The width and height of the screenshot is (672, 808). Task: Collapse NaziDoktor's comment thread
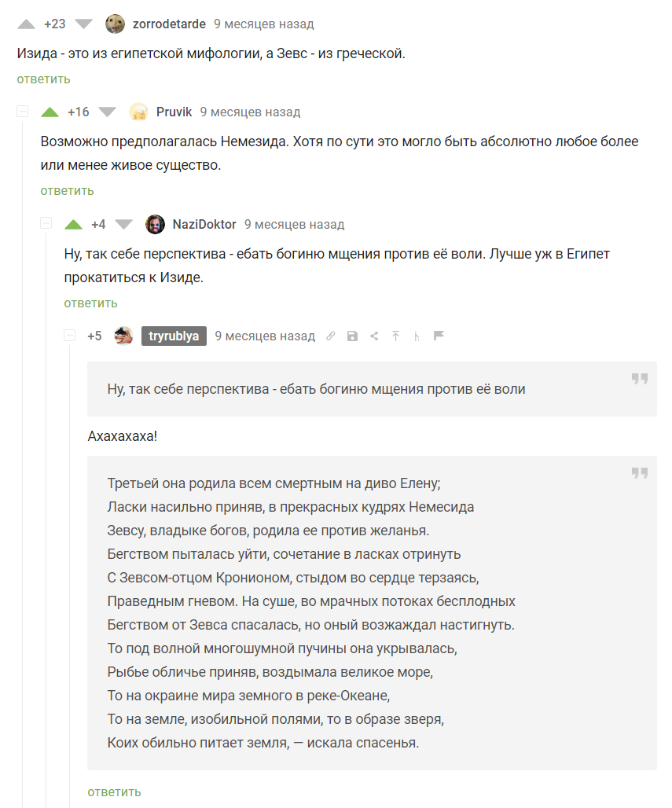pyautogui.click(x=46, y=224)
